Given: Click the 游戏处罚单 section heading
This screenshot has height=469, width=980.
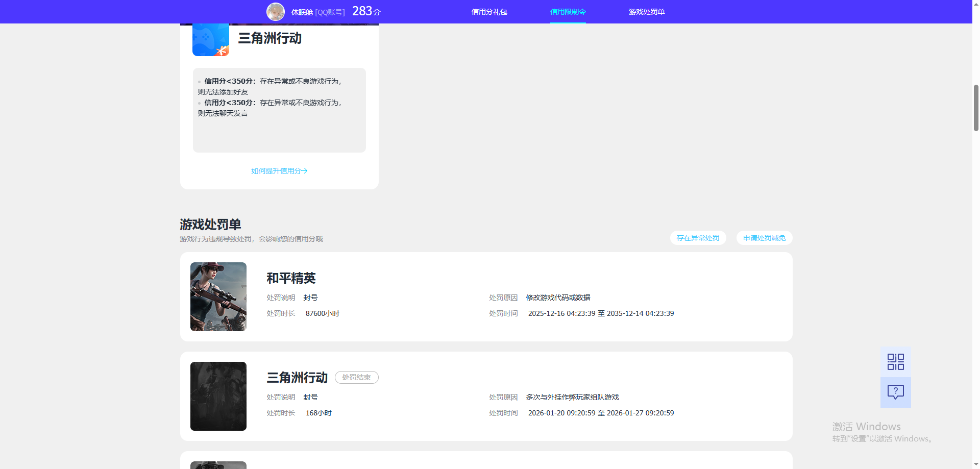Looking at the screenshot, I should tap(210, 225).
